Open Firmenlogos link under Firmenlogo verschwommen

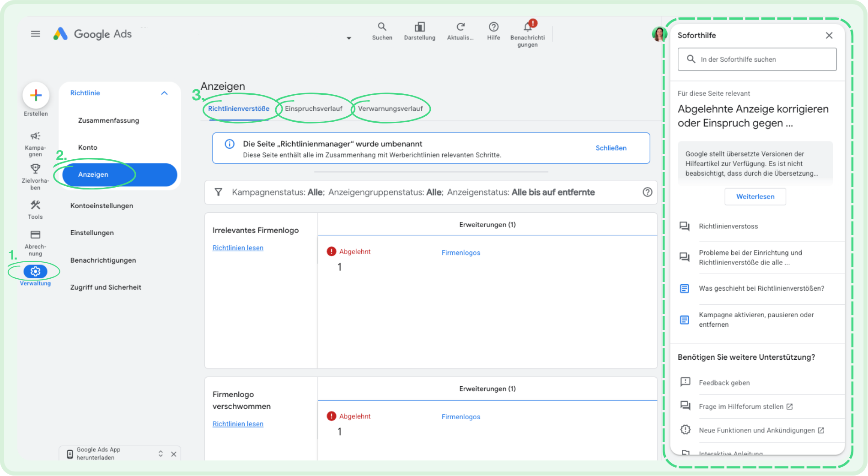click(x=461, y=416)
